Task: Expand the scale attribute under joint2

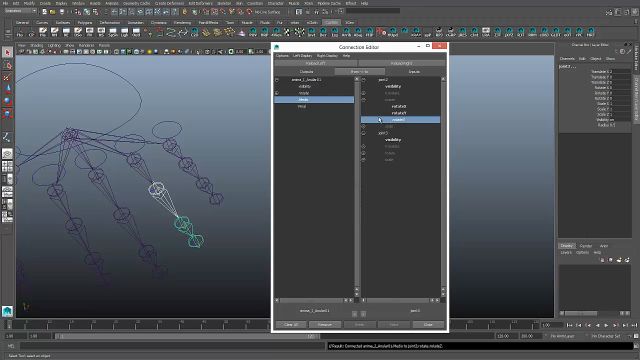Action: click(364, 127)
